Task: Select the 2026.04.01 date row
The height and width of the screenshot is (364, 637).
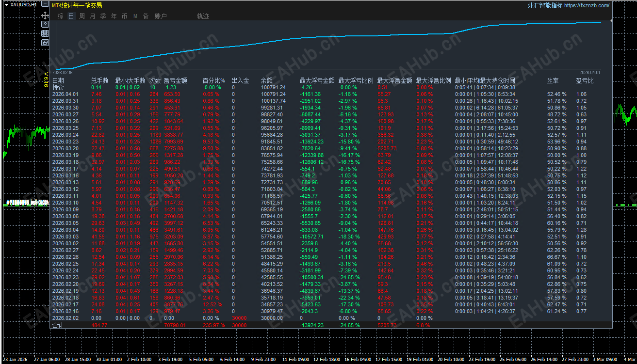Action: [x=65, y=94]
